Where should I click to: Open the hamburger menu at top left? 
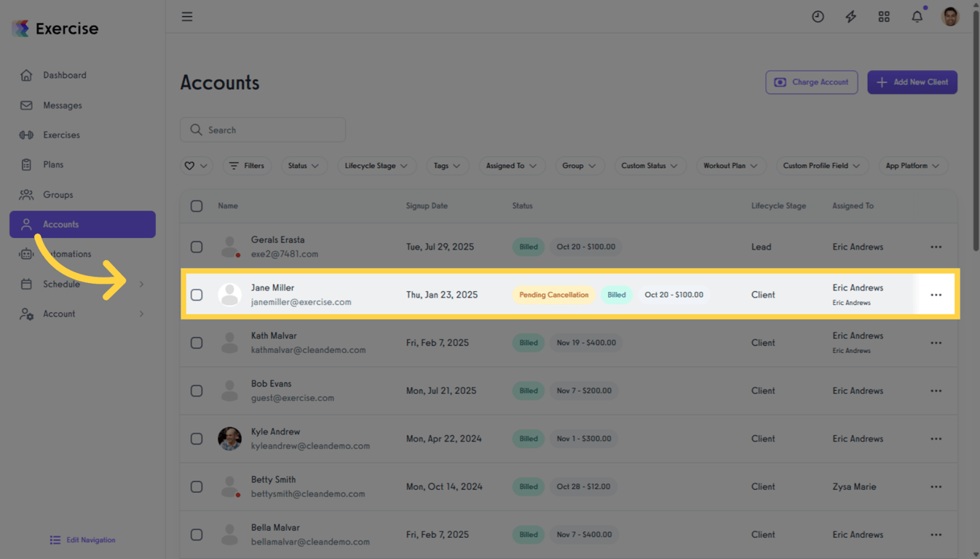point(187,16)
